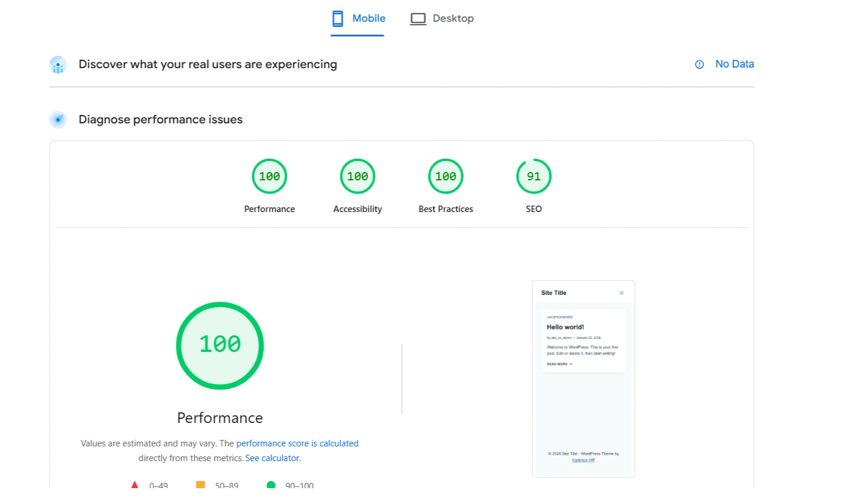Image resolution: width=862 pixels, height=504 pixels.
Task: Click Hello world! in the screenshot preview
Action: [565, 327]
